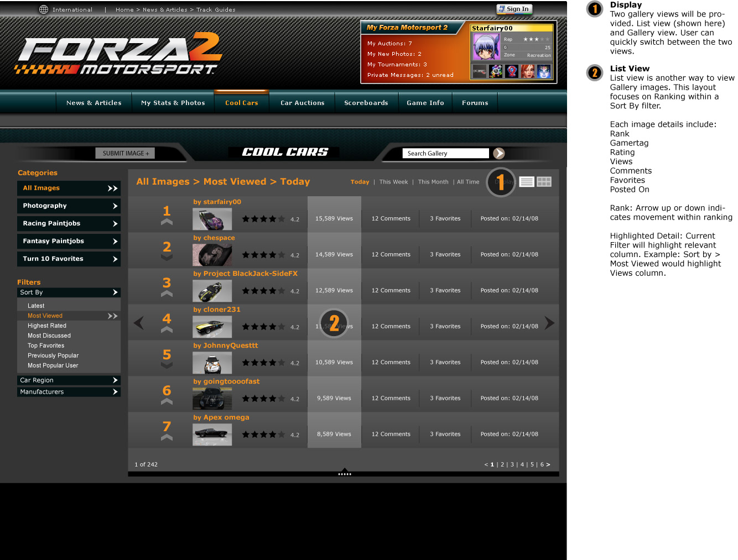Open Forums nav tab
This screenshot has width=738, height=560.
coord(475,103)
